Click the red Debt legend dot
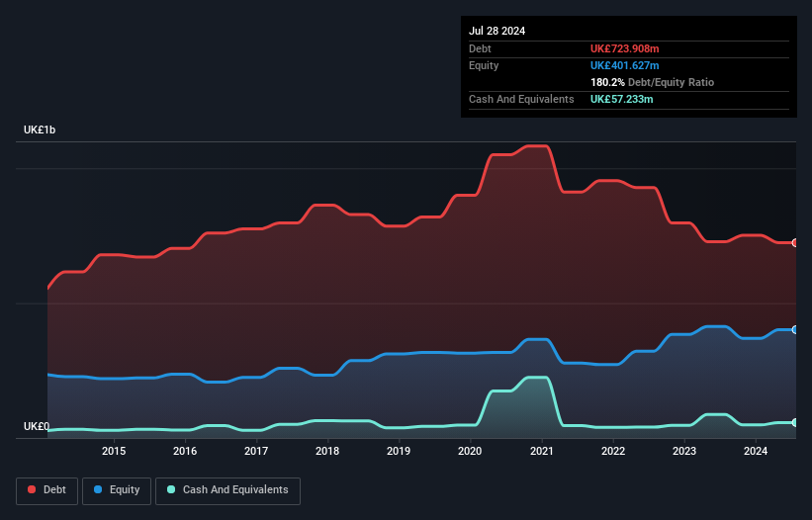 tap(32, 489)
